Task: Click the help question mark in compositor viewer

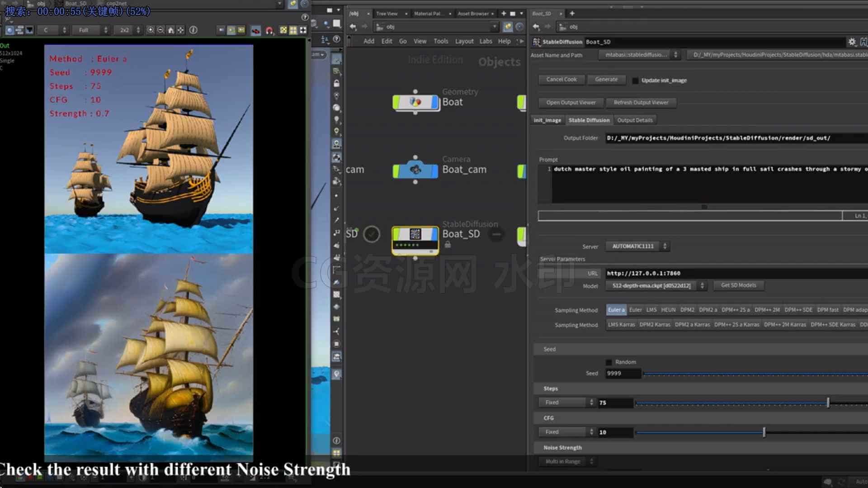Action: point(305,17)
